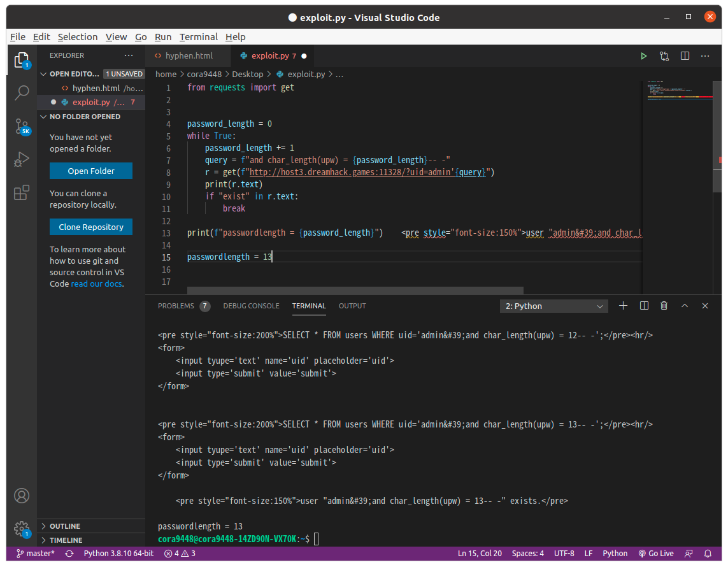Viewport: 728px width, 567px height.
Task: Click the Open Changes compare icon
Action: tap(664, 56)
